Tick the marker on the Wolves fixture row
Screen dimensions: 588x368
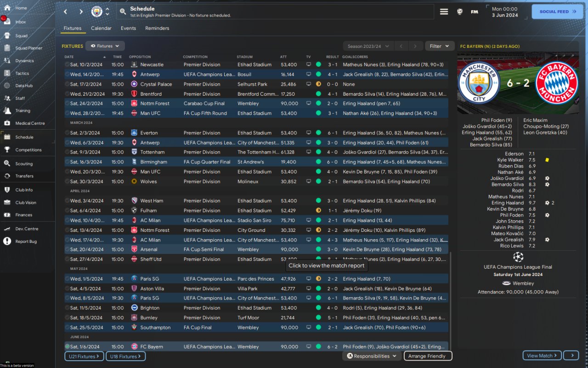pos(67,182)
